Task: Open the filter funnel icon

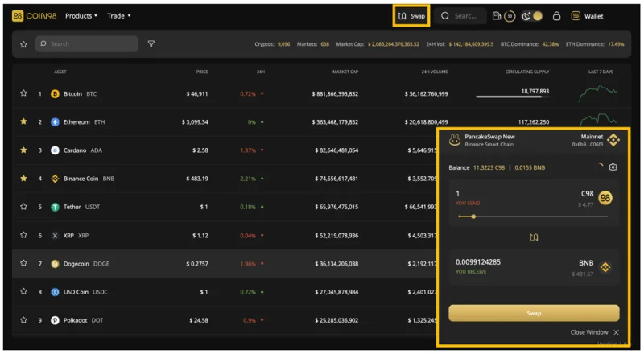Action: tap(151, 44)
